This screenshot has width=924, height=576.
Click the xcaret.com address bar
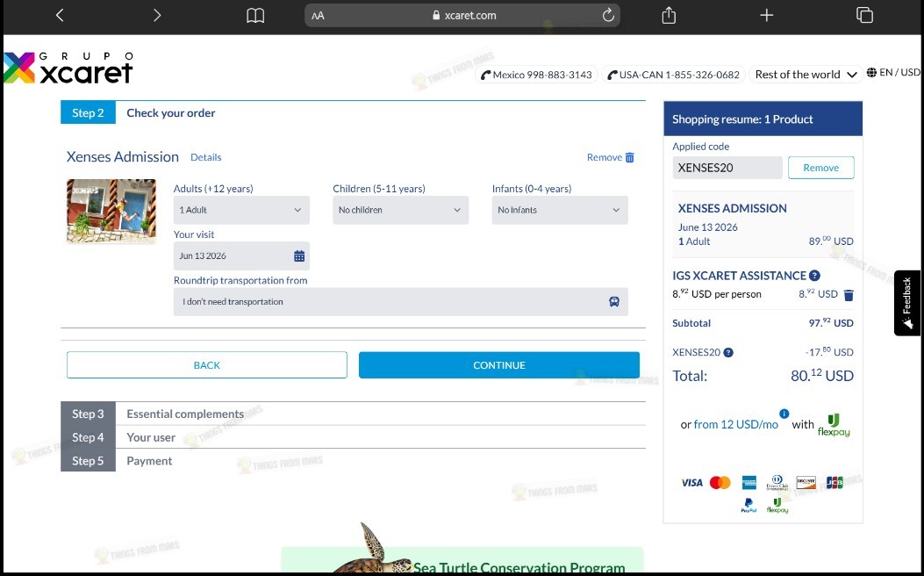coord(462,15)
